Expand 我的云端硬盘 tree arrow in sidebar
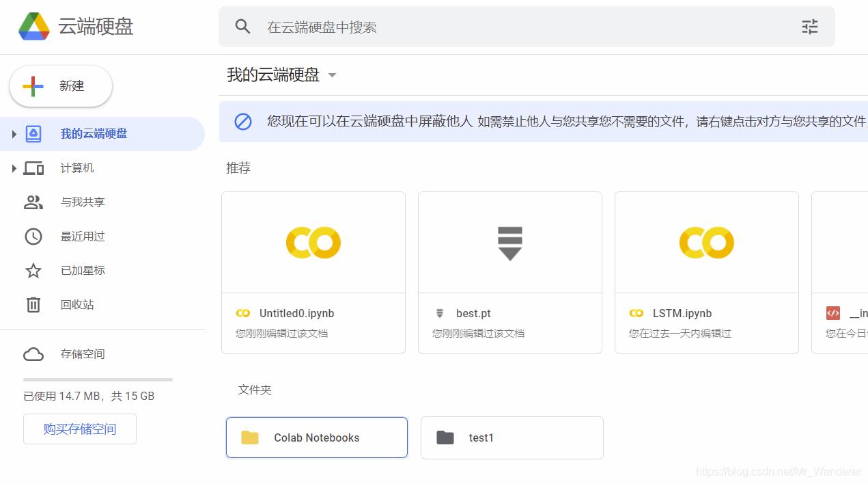This screenshot has height=484, width=868. point(14,134)
